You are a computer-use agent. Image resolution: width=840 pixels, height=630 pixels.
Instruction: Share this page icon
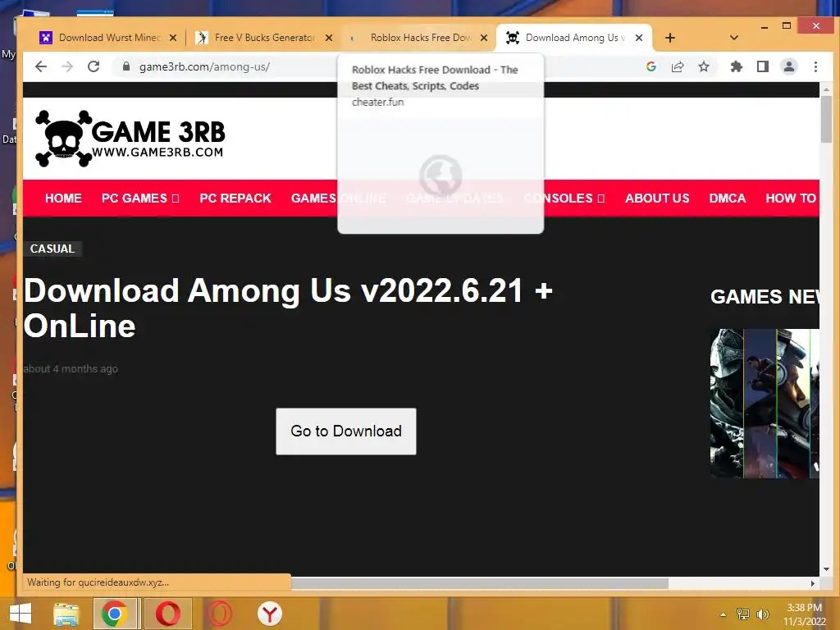pyautogui.click(x=678, y=66)
